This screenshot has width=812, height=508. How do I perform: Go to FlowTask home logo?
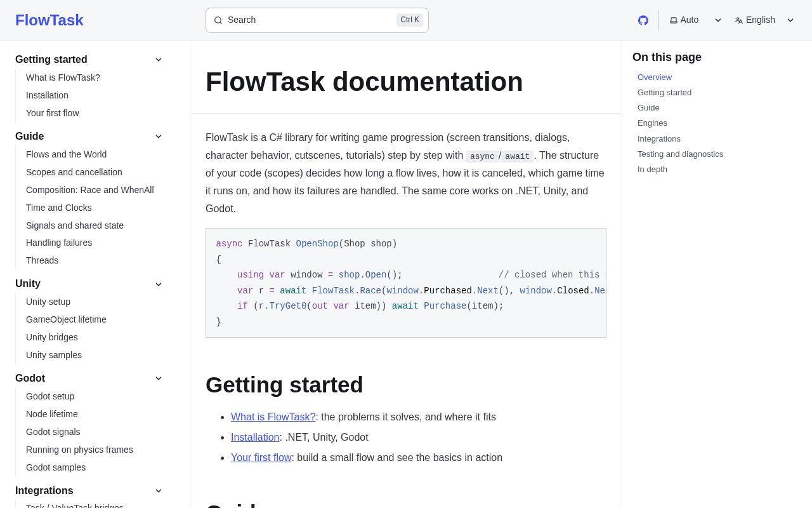(49, 20)
